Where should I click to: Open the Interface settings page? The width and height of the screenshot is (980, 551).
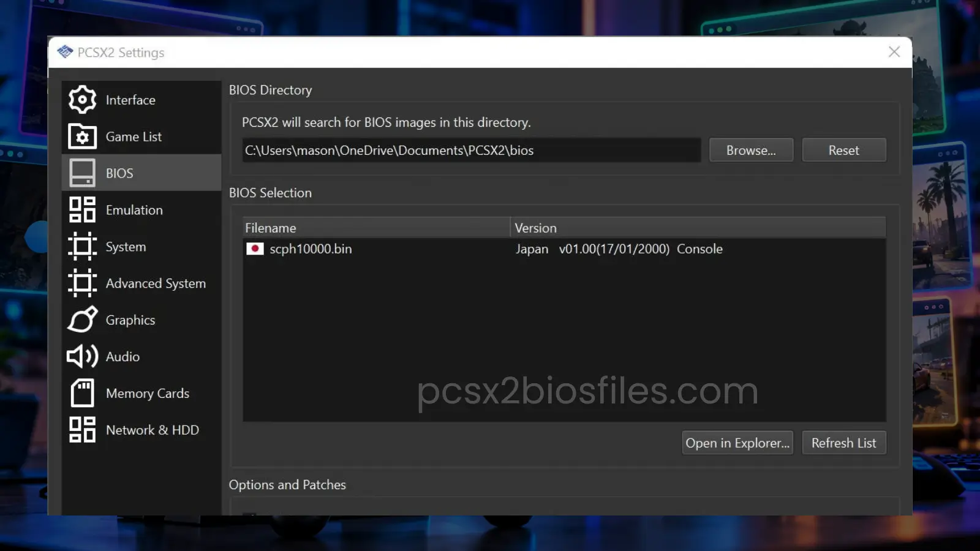click(141, 100)
